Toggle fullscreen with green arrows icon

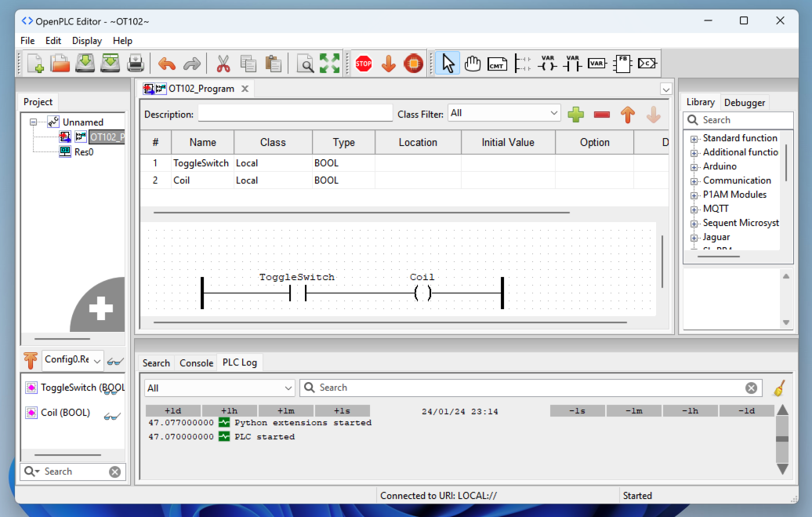(329, 64)
